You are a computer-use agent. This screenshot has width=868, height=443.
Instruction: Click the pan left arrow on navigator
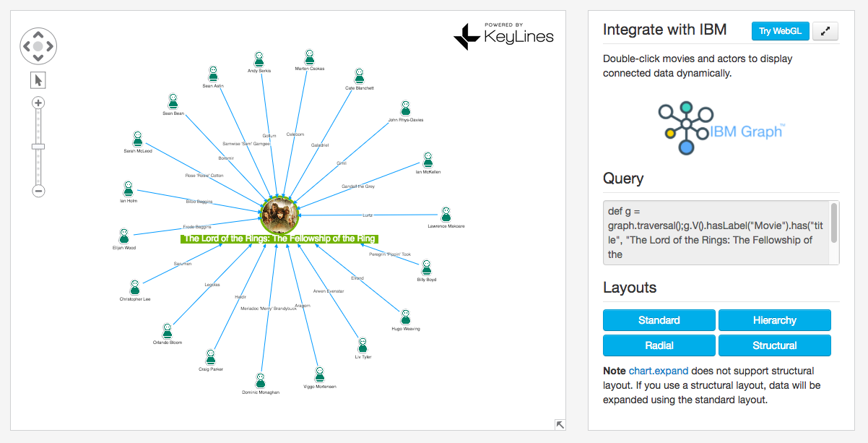point(26,46)
